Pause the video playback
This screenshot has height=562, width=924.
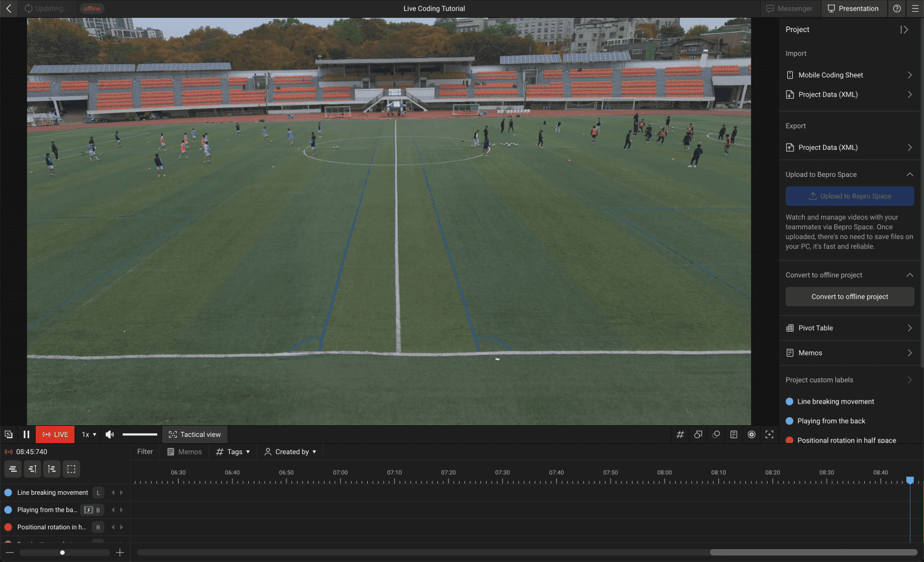tap(26, 434)
